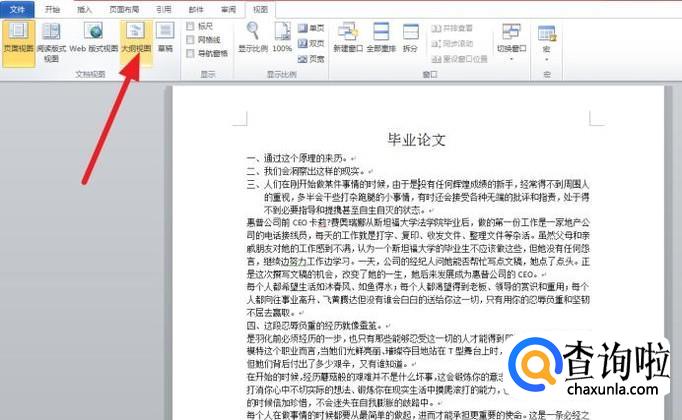Click the line starting 三、人们在刚开始做某件事情
This screenshot has width=682, height=420.
click(418, 184)
